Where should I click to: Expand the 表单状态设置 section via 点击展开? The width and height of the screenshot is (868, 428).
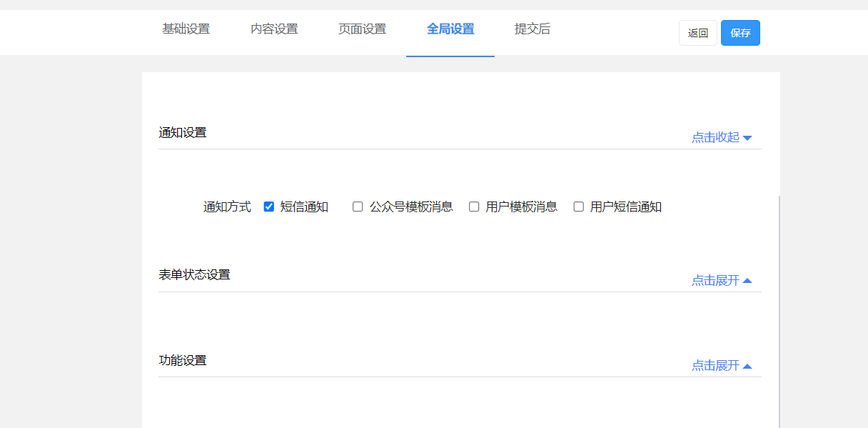(722, 280)
